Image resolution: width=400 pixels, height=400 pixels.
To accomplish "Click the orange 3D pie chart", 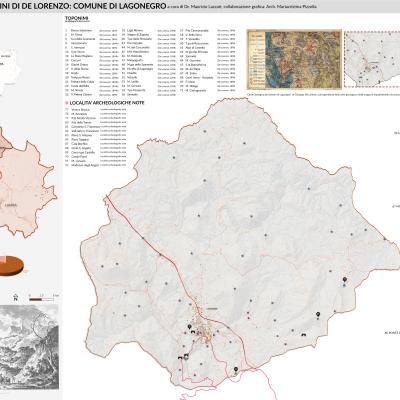I will [11, 266].
